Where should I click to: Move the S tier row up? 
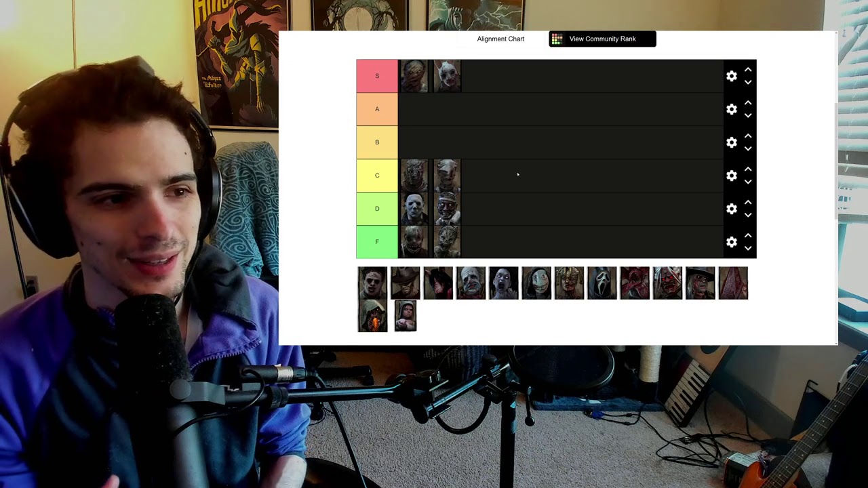748,69
